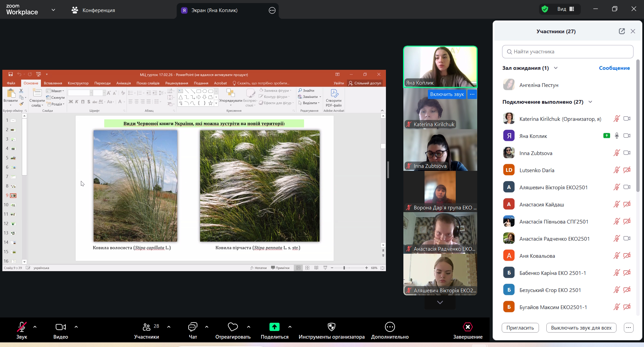Open audio options arrow next to Audio
This screenshot has height=347, width=644.
click(35, 327)
